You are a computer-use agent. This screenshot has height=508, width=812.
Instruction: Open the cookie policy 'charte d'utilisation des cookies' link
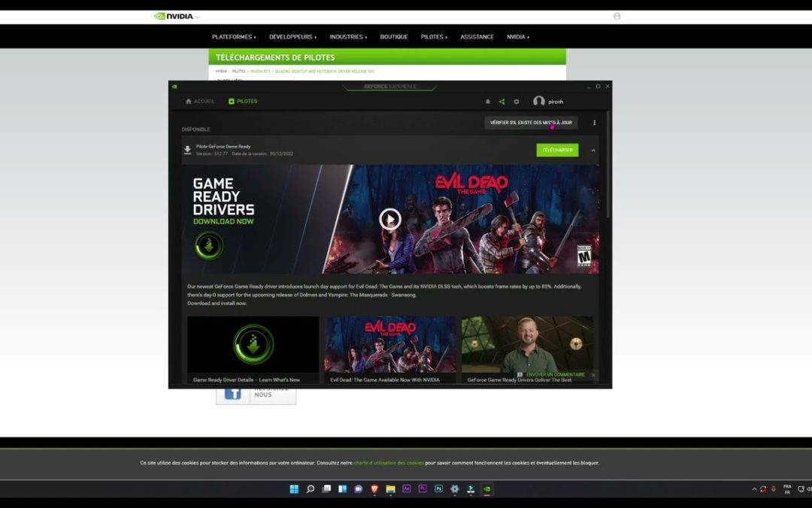tap(389, 463)
